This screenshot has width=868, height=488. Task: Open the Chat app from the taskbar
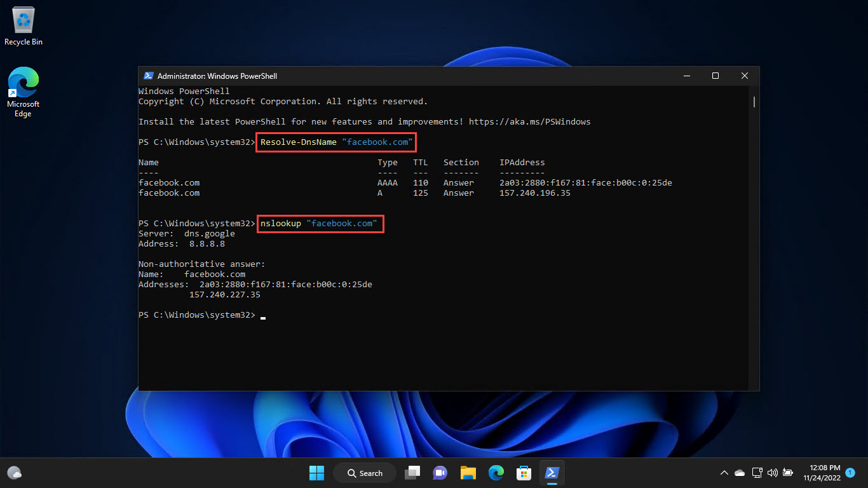440,473
